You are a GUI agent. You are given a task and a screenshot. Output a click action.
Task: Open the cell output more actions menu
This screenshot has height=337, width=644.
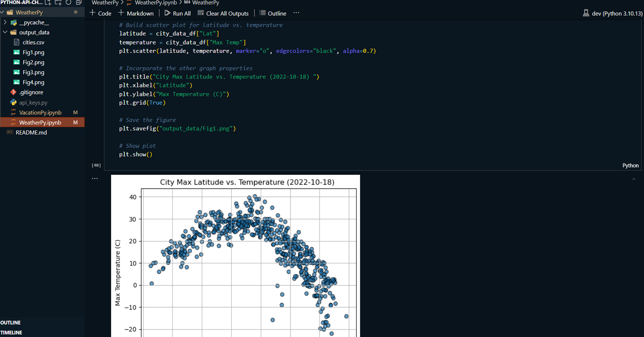tap(95, 178)
